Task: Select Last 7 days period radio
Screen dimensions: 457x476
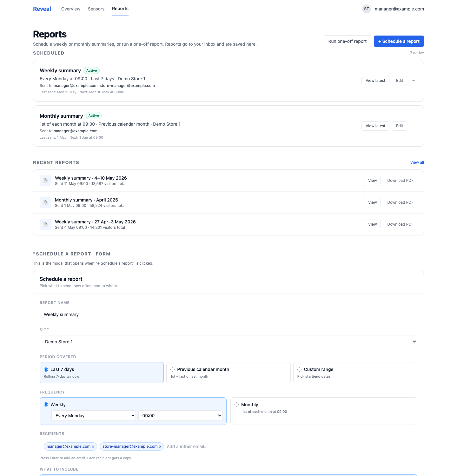Action: [46, 369]
